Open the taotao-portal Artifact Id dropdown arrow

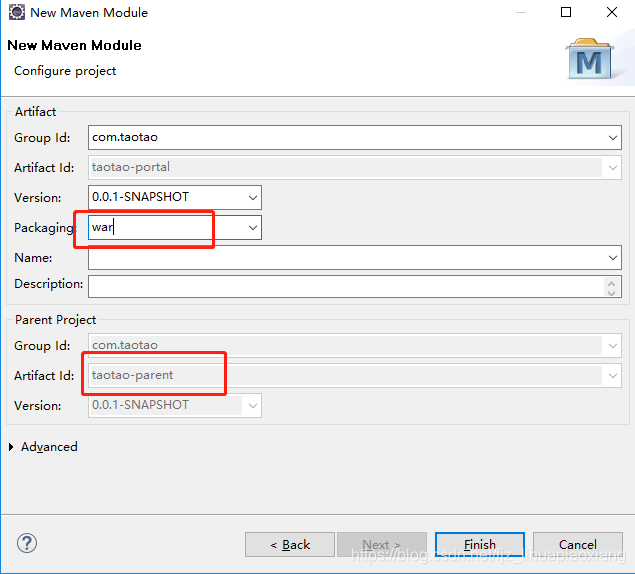612,168
